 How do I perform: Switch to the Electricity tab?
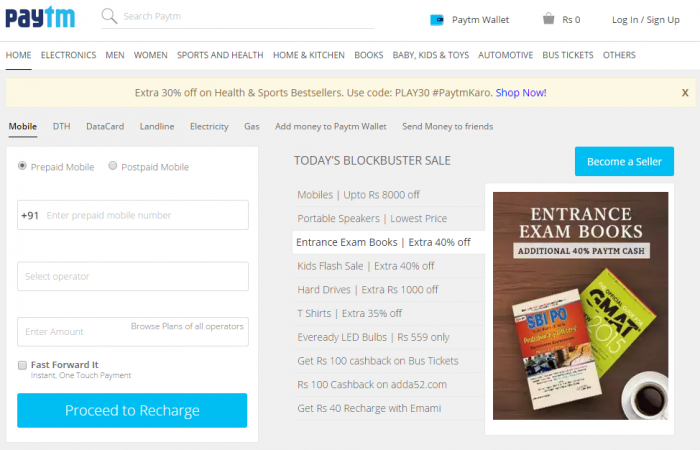pos(209,127)
